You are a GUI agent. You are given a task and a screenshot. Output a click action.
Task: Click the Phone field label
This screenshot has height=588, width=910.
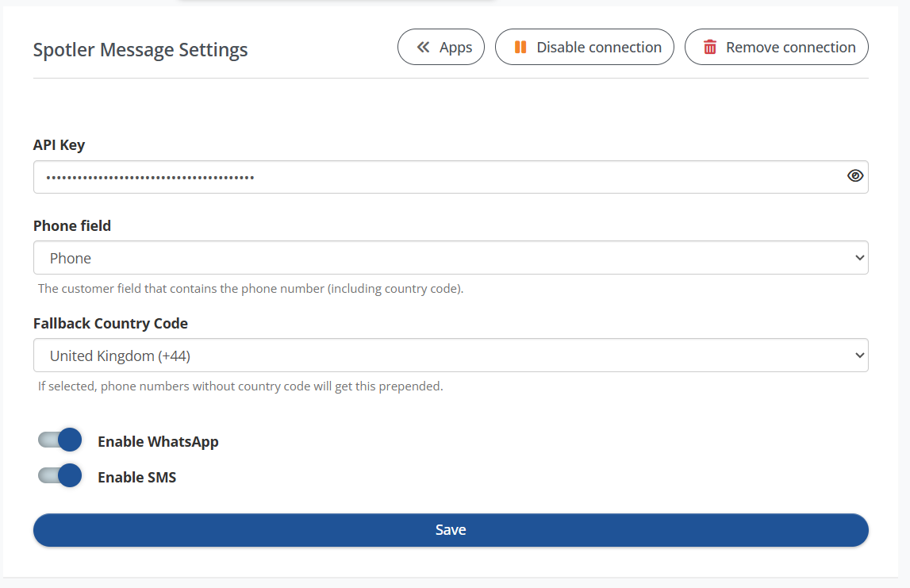pyautogui.click(x=72, y=226)
